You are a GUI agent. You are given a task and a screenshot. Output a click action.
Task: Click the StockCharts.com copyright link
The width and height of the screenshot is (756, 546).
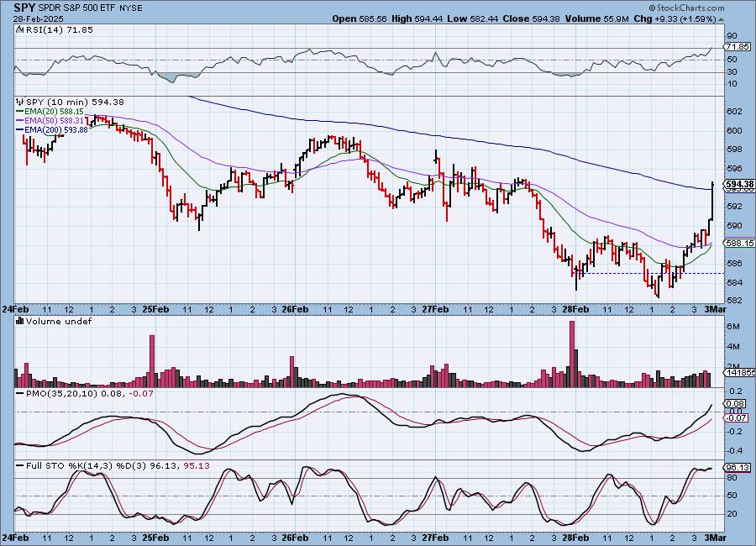tap(686, 8)
